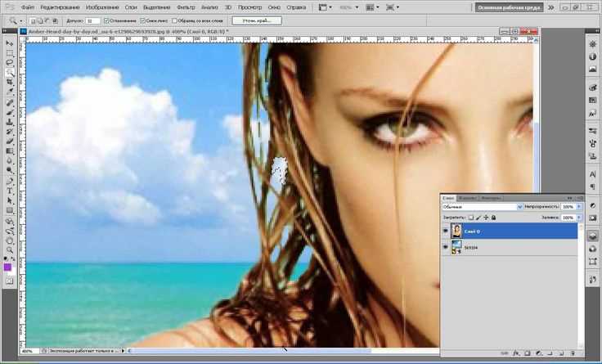Expand the Заливка fill percentage arrow
This screenshot has width=602, height=364.
tap(579, 218)
